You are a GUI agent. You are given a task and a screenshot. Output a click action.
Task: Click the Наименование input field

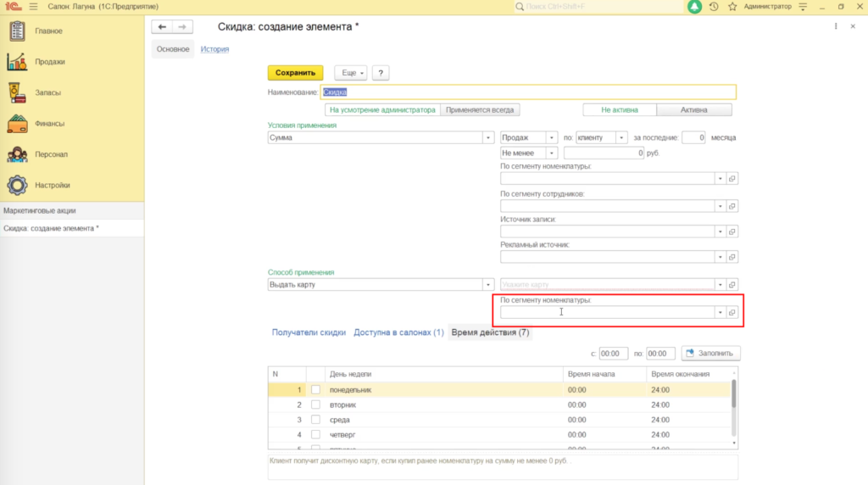[x=529, y=92]
